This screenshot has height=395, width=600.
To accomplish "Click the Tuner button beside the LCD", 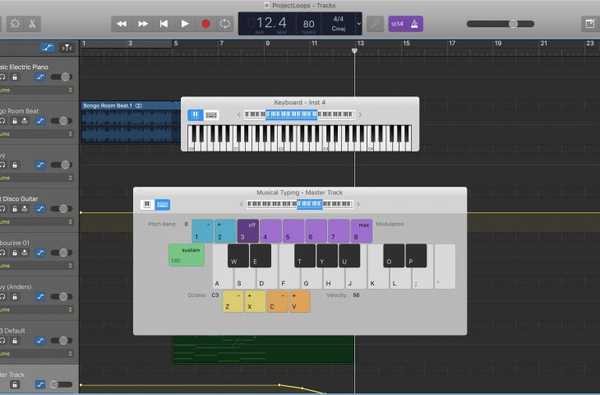I will 375,24.
